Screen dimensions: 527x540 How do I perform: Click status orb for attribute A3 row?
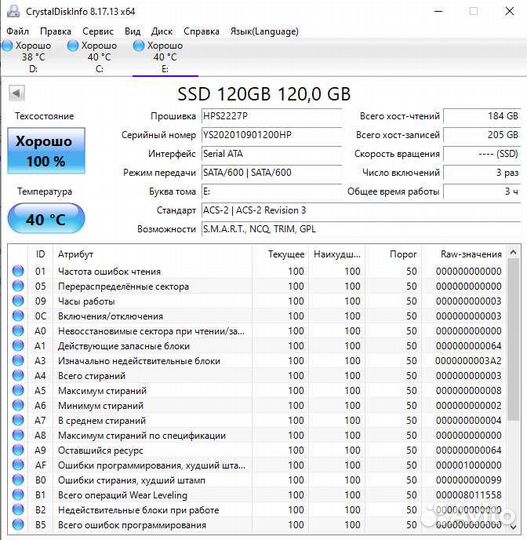point(18,361)
